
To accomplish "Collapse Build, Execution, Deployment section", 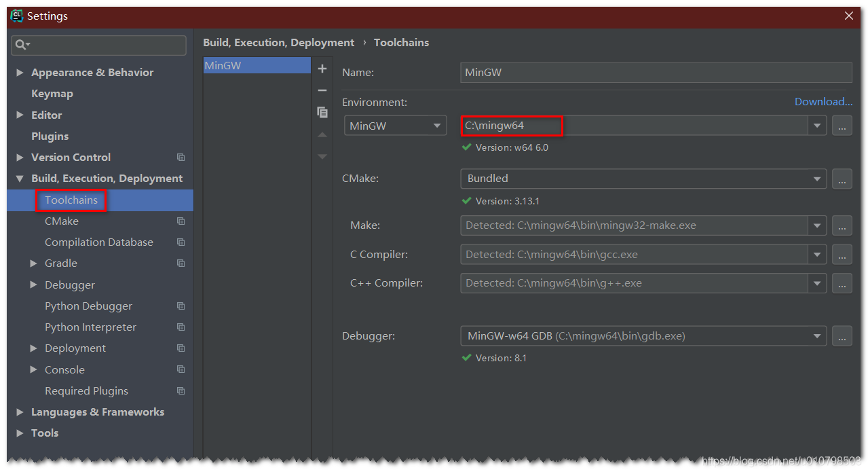I will click(x=20, y=179).
